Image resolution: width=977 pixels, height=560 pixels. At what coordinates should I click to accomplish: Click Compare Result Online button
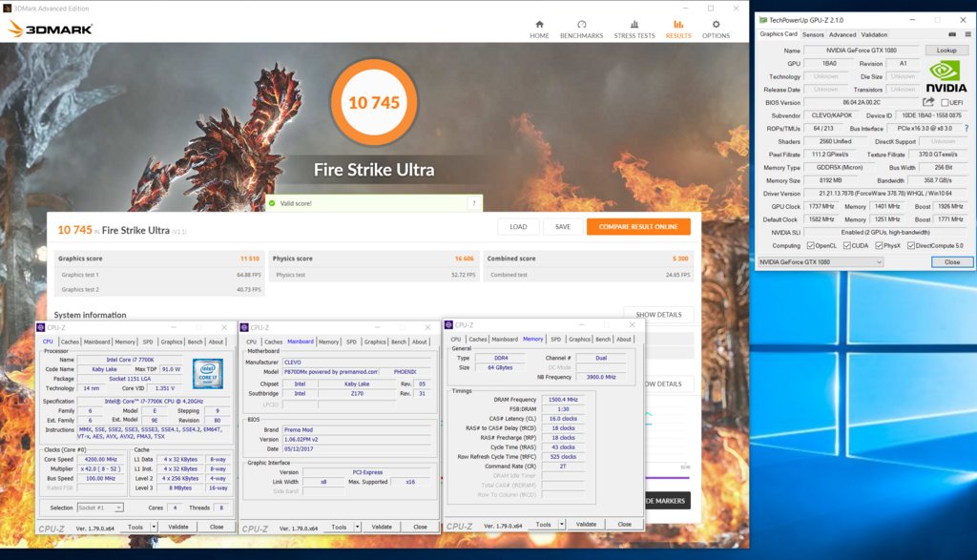click(x=638, y=227)
